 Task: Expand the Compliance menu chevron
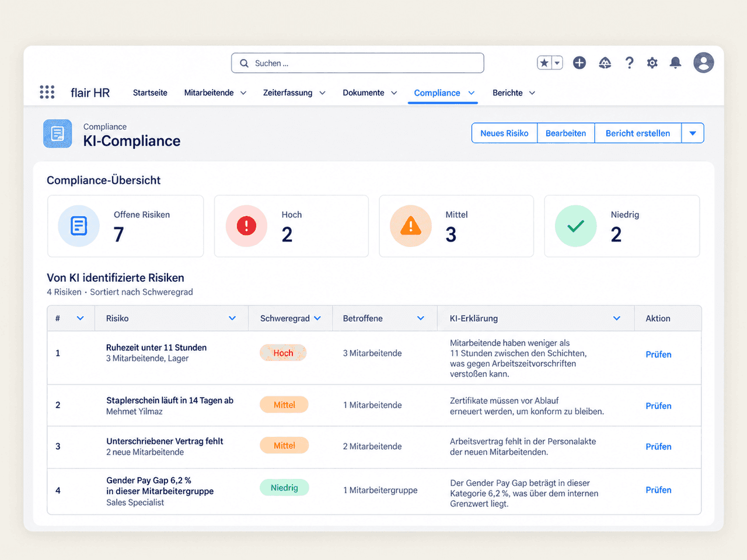[x=472, y=93]
